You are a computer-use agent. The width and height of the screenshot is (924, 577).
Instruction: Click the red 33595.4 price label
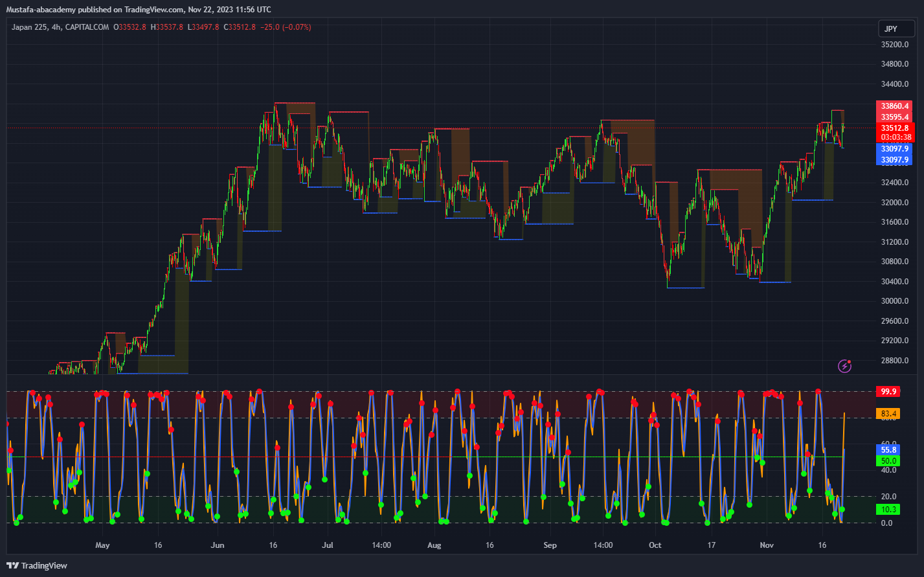click(x=894, y=117)
